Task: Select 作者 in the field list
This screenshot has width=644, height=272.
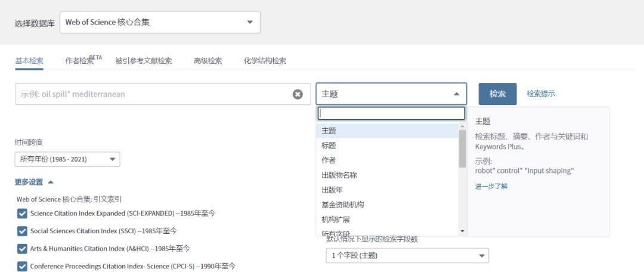Action: [387, 160]
